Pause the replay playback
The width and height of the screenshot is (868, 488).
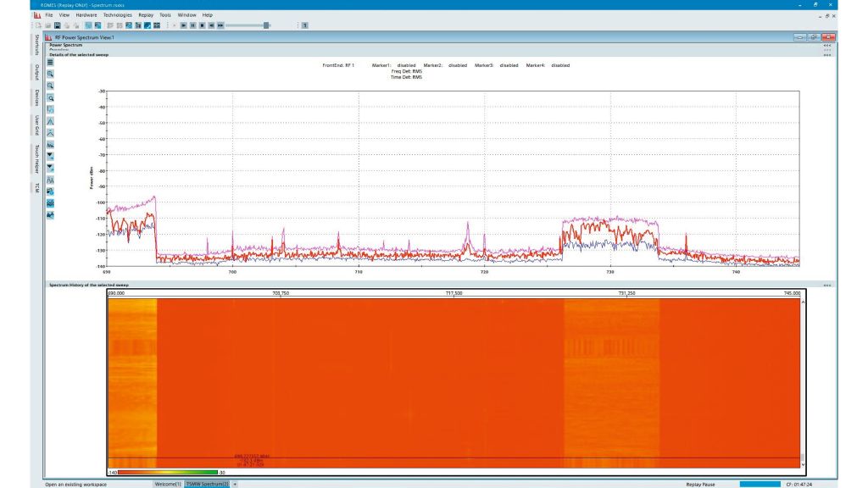pyautogui.click(x=192, y=25)
